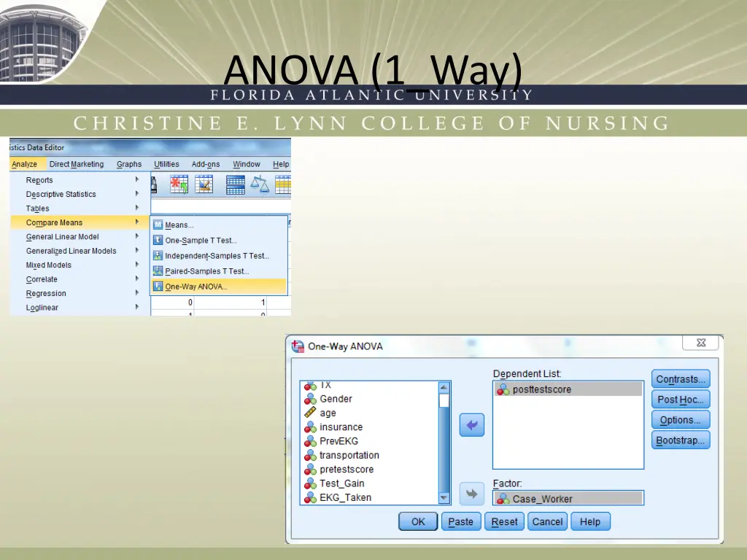Click the Means icon in the Compare Means submenu
Image resolution: width=747 pixels, height=560 pixels.
(158, 225)
